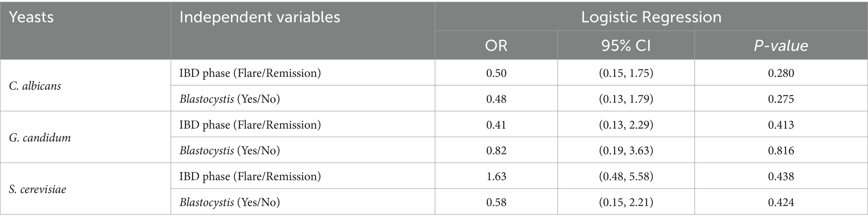868x222 pixels.
Task: Select the P-value column header
Action: point(781,45)
